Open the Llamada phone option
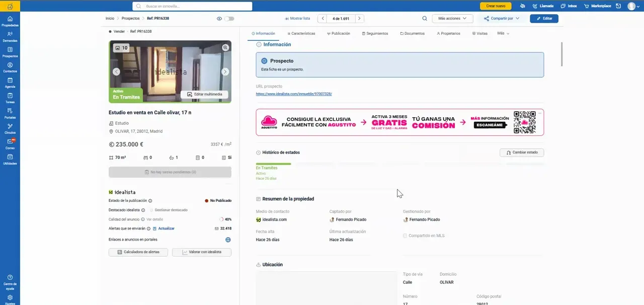 pos(543,6)
